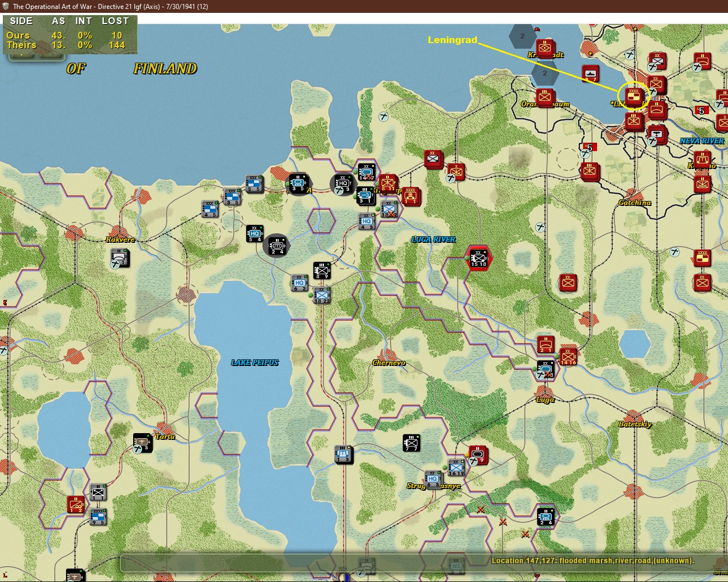Select the gray infantry division 16-19

click(456, 467)
